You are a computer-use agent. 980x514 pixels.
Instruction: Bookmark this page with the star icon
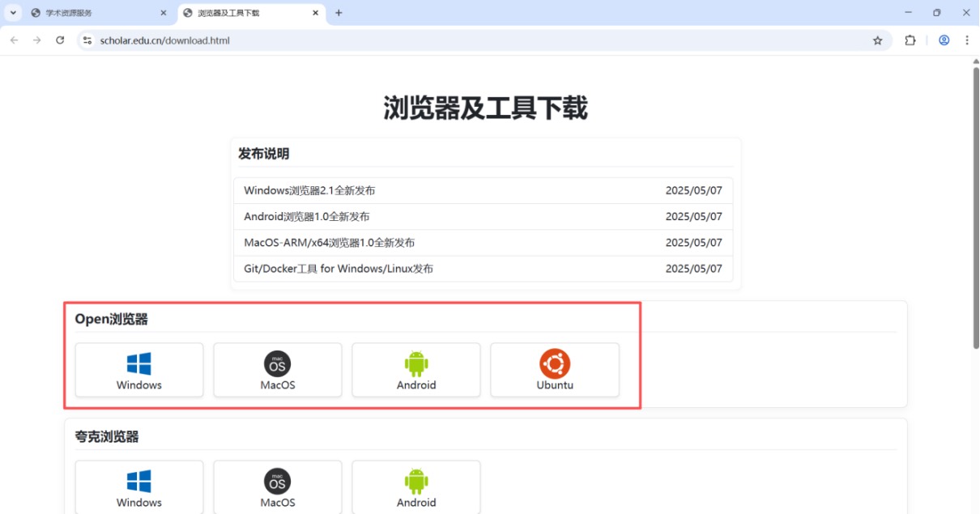878,40
